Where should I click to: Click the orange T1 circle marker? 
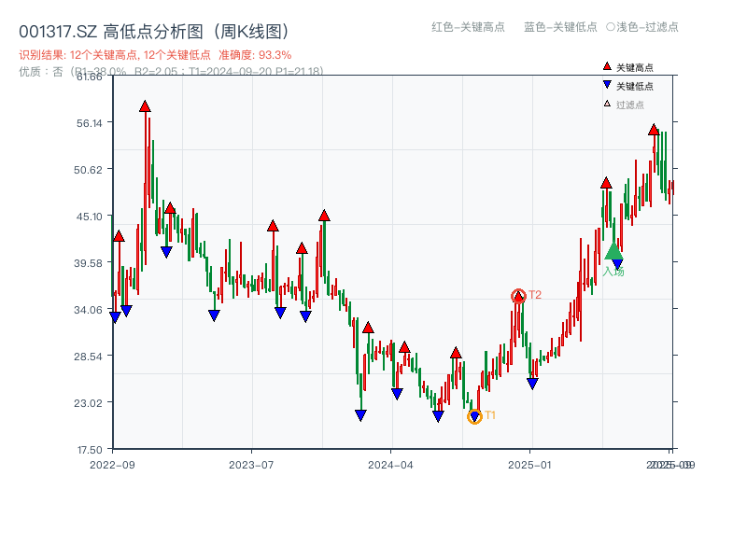[x=474, y=417]
